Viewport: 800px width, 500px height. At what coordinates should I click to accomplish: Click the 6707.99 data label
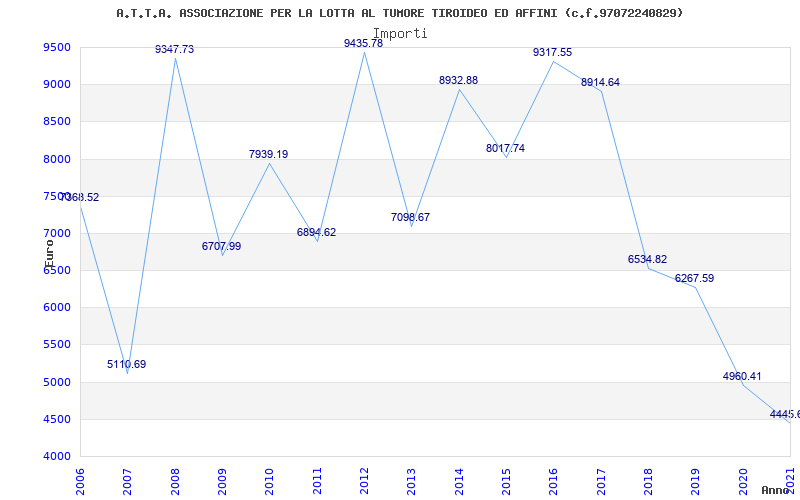tap(221, 246)
